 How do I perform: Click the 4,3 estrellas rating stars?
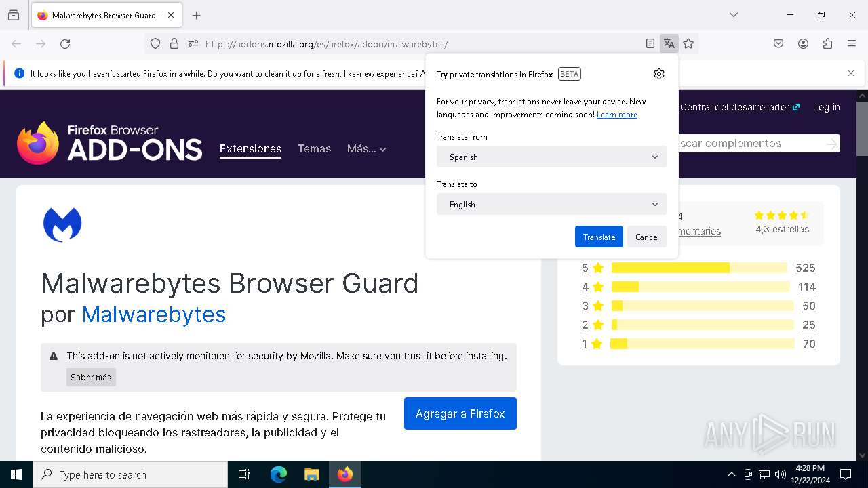point(782,216)
